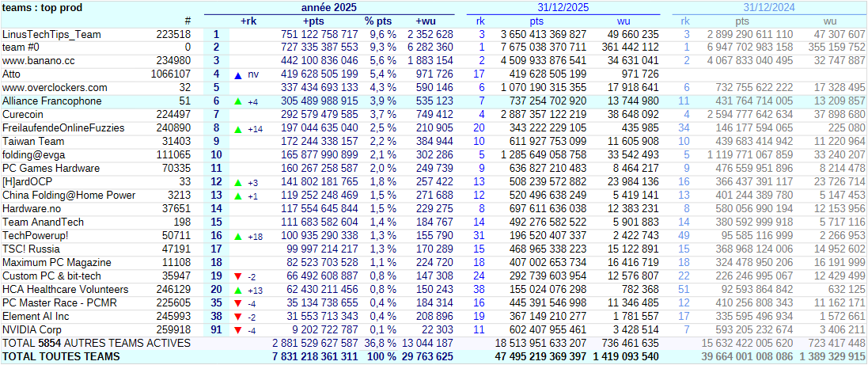868x365 pixels.
Task: Click the +13 rank change value
Action: [x=256, y=290]
